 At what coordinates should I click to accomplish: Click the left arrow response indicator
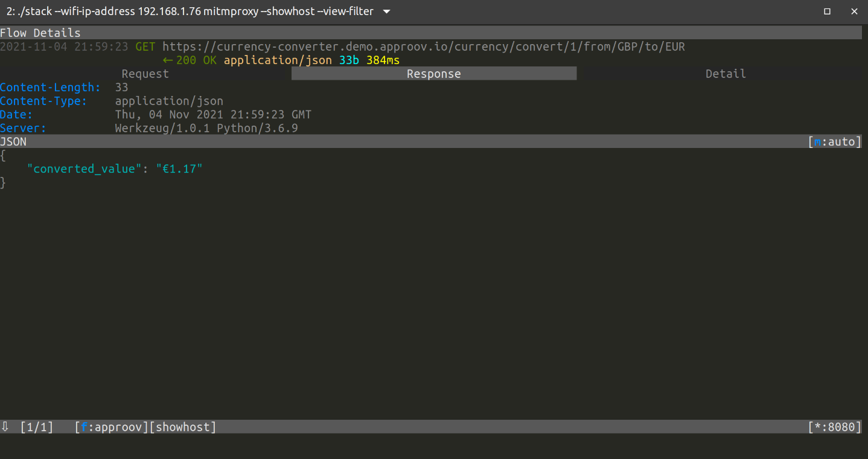[168, 60]
